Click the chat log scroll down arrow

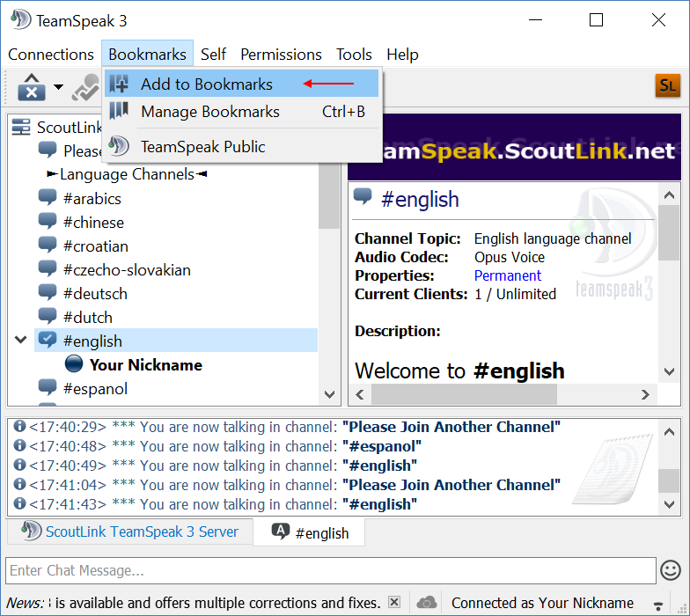pos(669,504)
